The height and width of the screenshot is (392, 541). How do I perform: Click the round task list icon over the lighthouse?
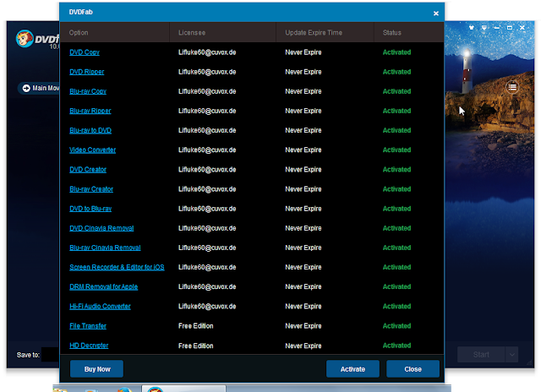512,87
